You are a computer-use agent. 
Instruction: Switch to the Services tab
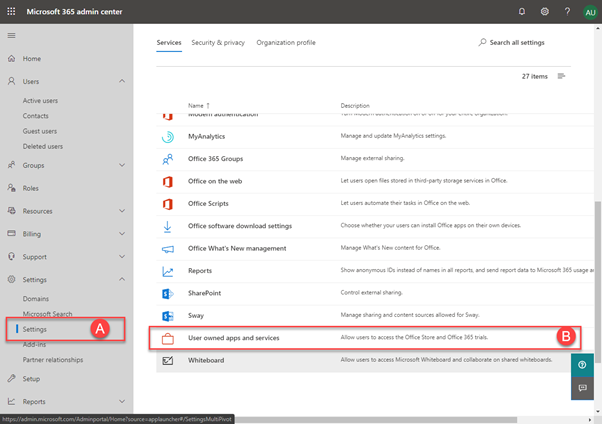(169, 43)
